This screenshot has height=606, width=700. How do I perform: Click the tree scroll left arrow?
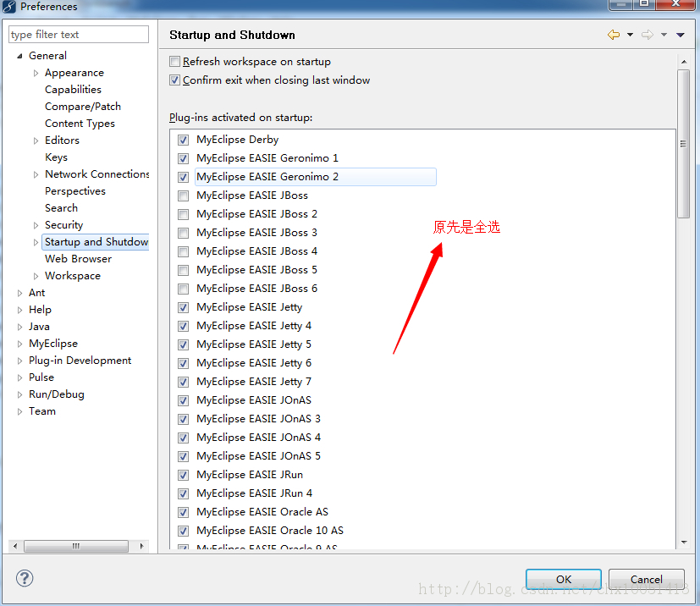pos(15,546)
